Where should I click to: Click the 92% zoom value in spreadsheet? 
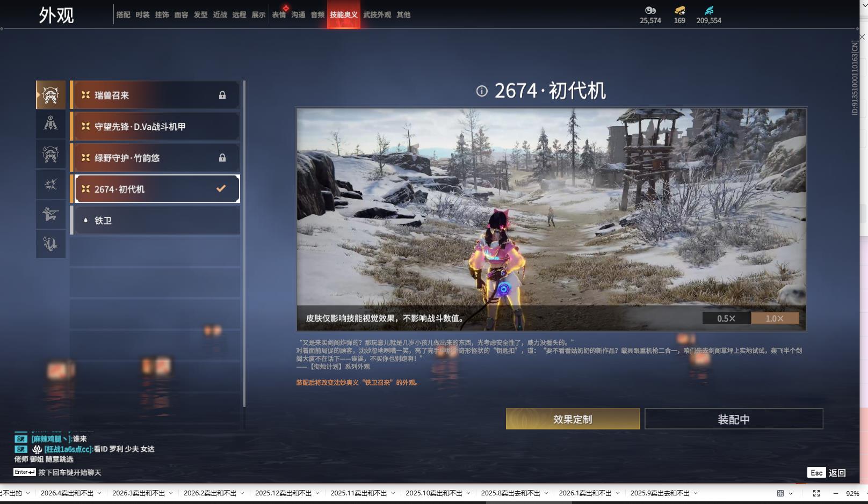click(852, 493)
